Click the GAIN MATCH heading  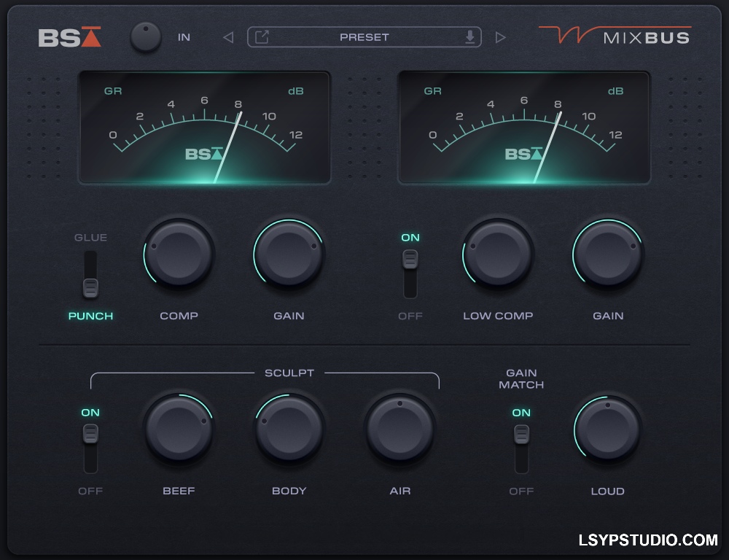point(521,379)
